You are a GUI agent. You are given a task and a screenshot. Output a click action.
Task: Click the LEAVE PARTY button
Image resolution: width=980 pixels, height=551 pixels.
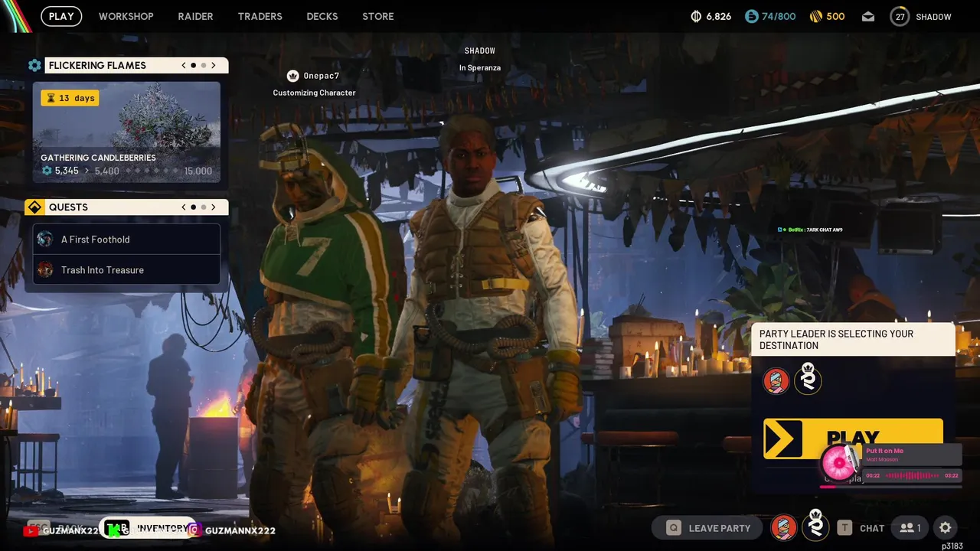pyautogui.click(x=707, y=528)
